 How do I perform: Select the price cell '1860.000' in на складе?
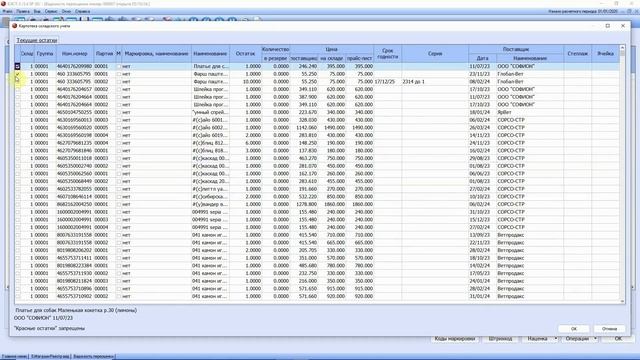pos(331,204)
